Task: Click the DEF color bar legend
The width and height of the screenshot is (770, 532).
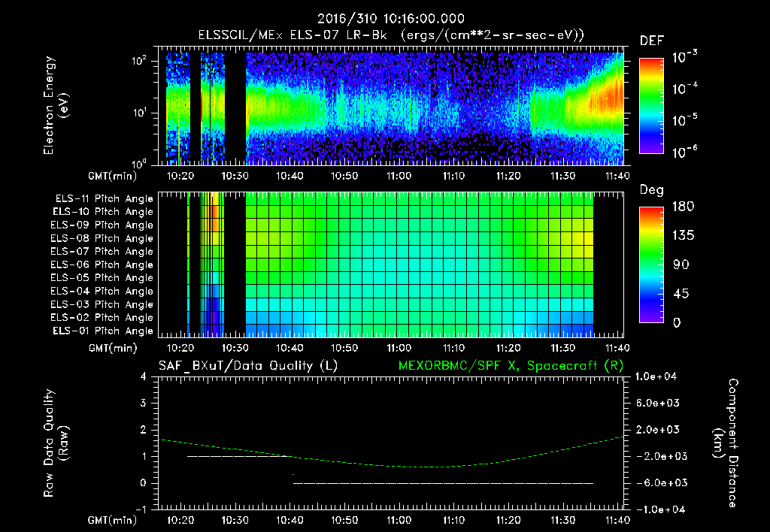Action: [x=651, y=105]
